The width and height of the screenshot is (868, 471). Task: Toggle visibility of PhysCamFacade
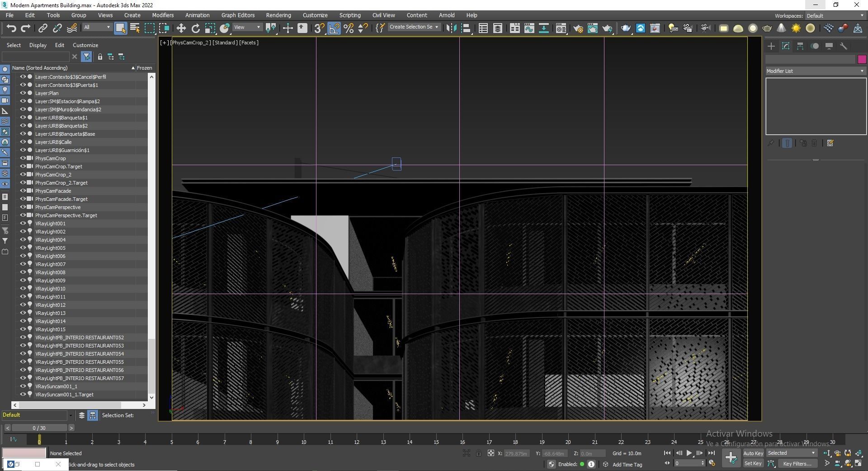(x=23, y=191)
